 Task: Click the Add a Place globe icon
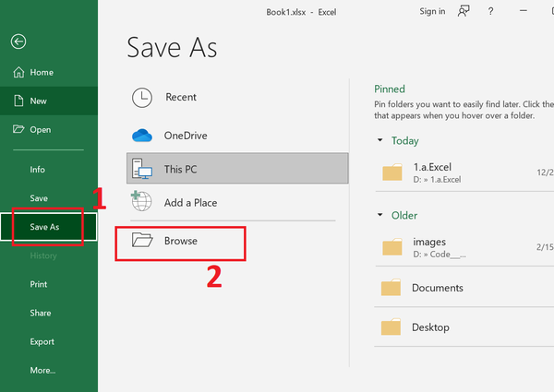click(x=141, y=201)
